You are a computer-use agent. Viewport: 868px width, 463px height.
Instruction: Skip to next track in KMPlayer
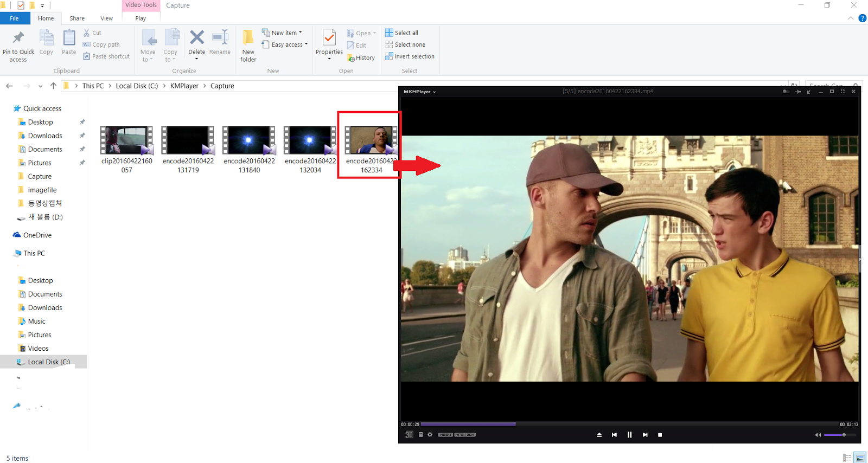click(x=645, y=435)
